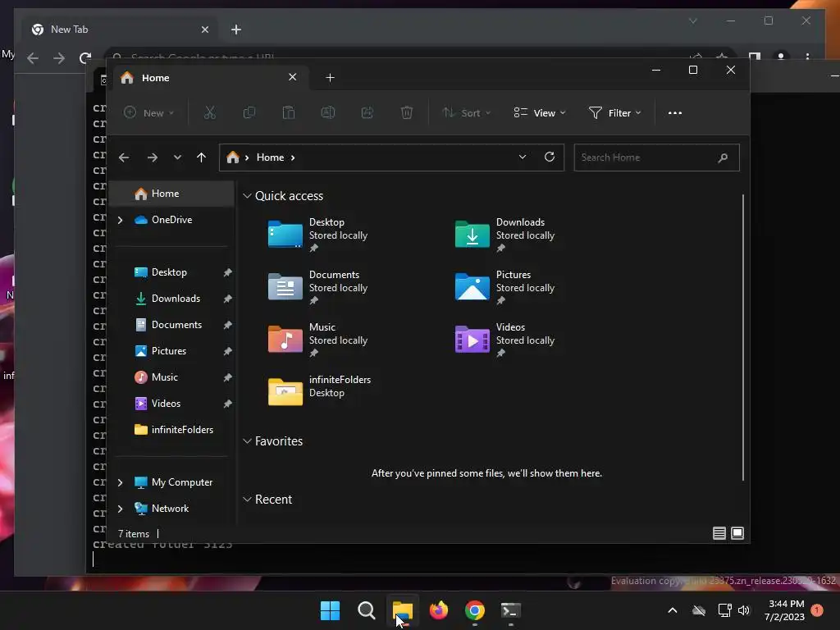This screenshot has width=840, height=630.
Task: Open the volume control in system tray
Action: [x=743, y=610]
